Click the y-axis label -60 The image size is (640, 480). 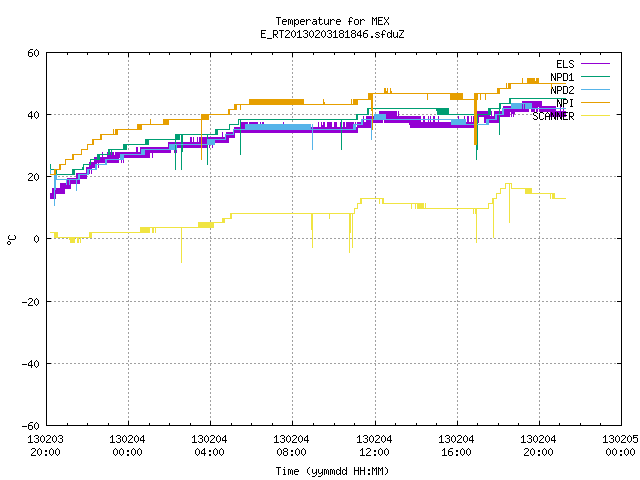pyautogui.click(x=31, y=426)
